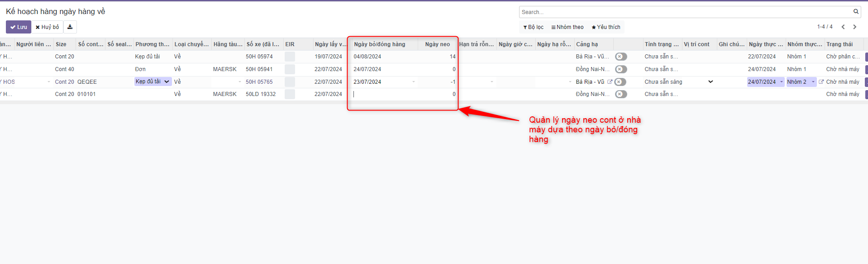Screen dimensions: 868x264
Task: Click the download export icon
Action: click(x=70, y=27)
